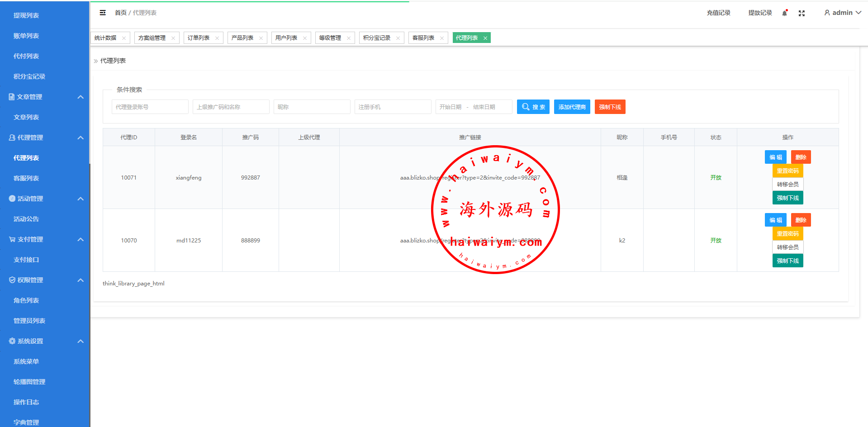
Task: Click 编辑 for agent xiangfeng
Action: point(775,157)
